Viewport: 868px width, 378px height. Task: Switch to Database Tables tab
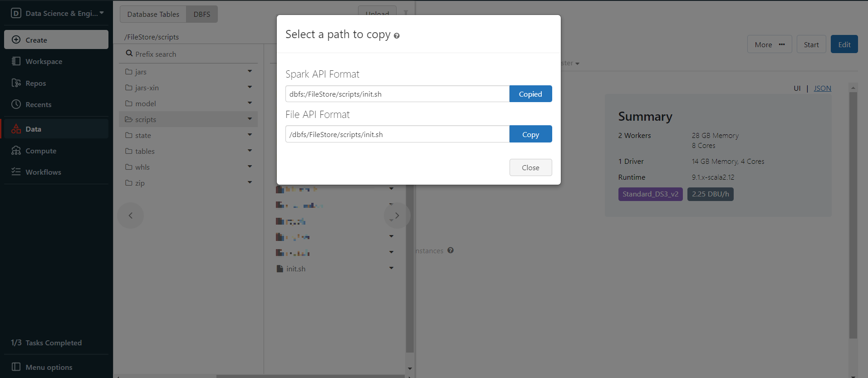pos(153,14)
